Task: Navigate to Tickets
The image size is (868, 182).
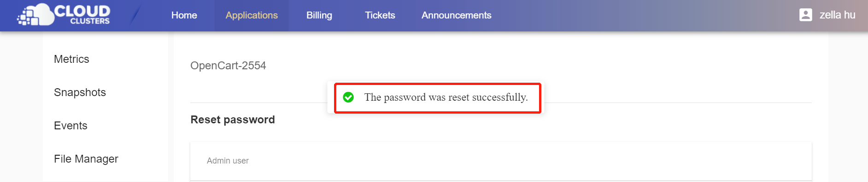Action: 380,15
